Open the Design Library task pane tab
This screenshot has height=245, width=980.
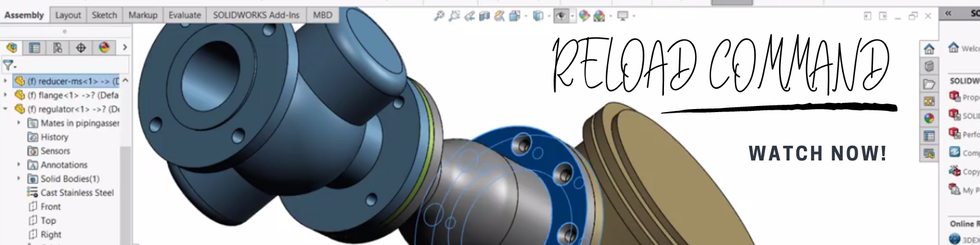tap(929, 67)
